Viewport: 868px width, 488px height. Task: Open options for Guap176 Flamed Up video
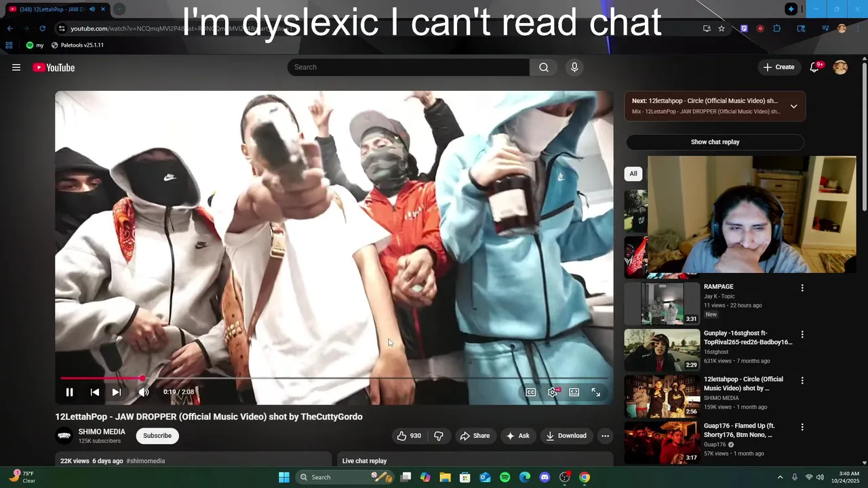tap(802, 427)
